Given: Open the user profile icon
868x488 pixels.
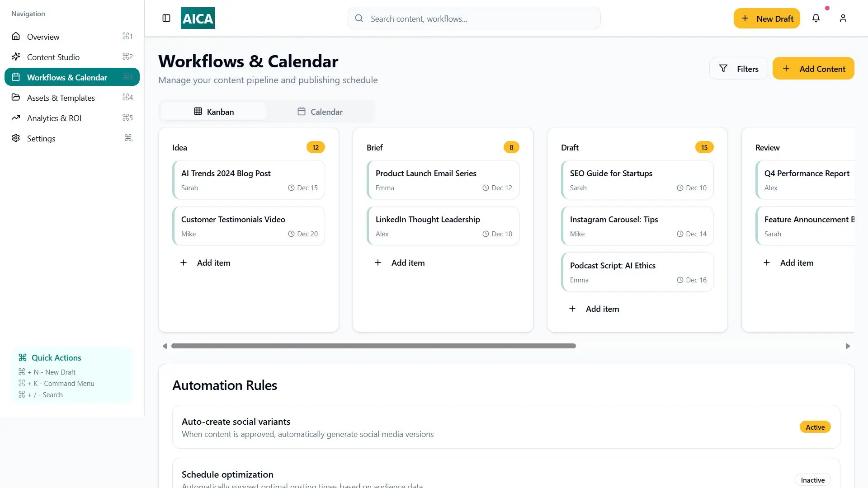Looking at the screenshot, I should (x=843, y=18).
